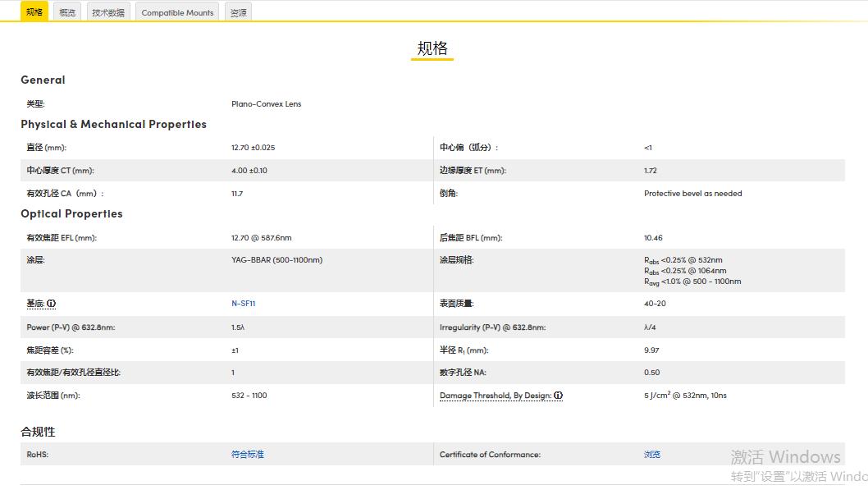The width and height of the screenshot is (868, 499).
Task: Click the Damage Threshold info icon
Action: [559, 396]
